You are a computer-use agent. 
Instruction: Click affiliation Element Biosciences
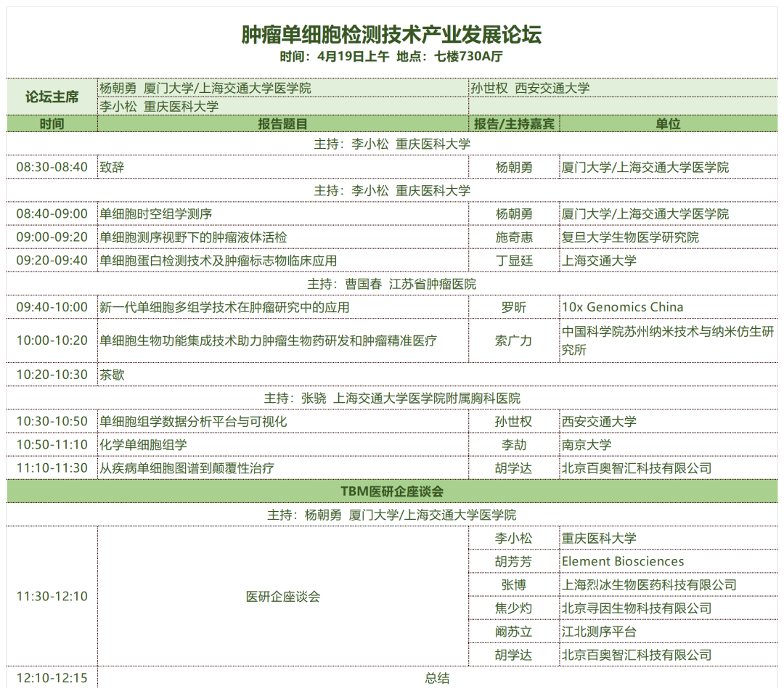(x=623, y=561)
